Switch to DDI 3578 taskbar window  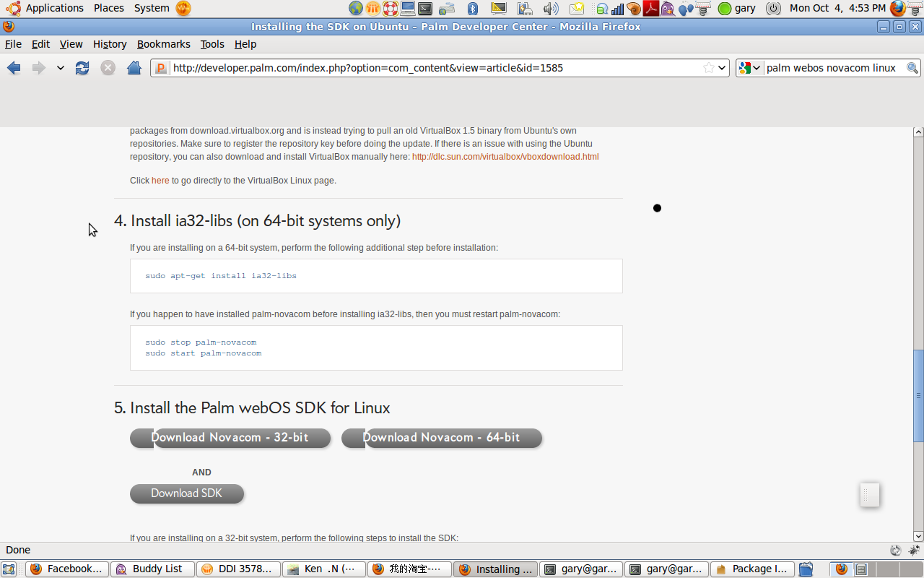(x=238, y=569)
